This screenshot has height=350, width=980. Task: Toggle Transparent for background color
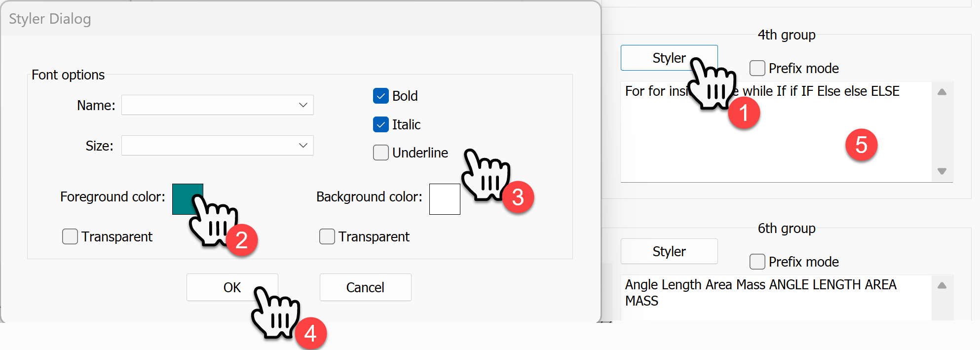pyautogui.click(x=327, y=236)
